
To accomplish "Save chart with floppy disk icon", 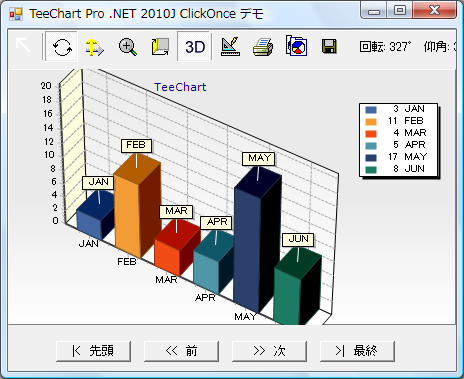I will 329,47.
